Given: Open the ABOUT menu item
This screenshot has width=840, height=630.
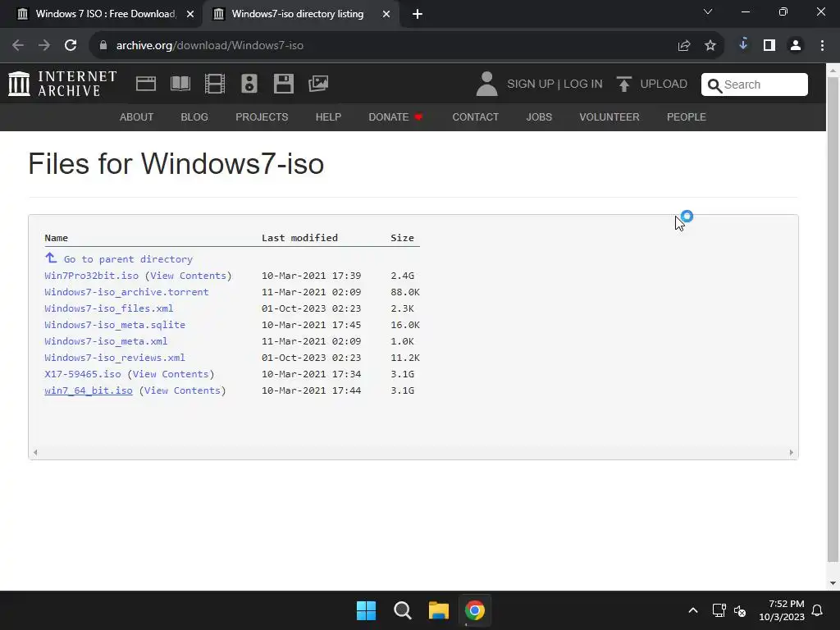Looking at the screenshot, I should [x=137, y=116].
